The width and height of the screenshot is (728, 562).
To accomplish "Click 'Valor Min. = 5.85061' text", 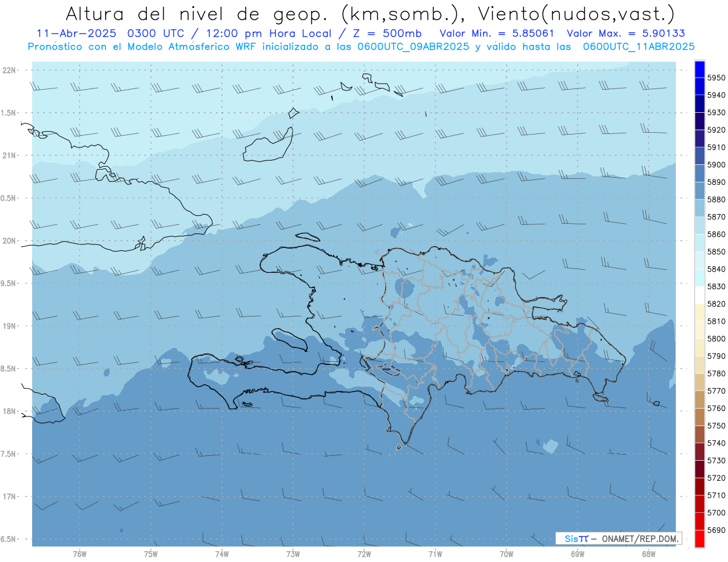I will click(x=497, y=33).
